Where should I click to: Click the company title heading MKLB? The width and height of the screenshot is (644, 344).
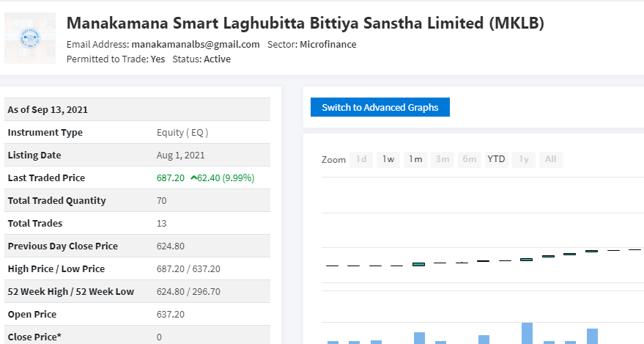click(x=306, y=23)
